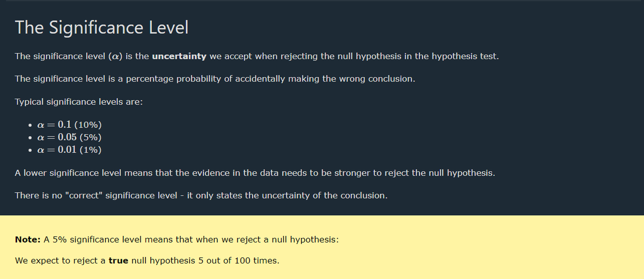Select the α = 0.05 list item

coord(69,138)
